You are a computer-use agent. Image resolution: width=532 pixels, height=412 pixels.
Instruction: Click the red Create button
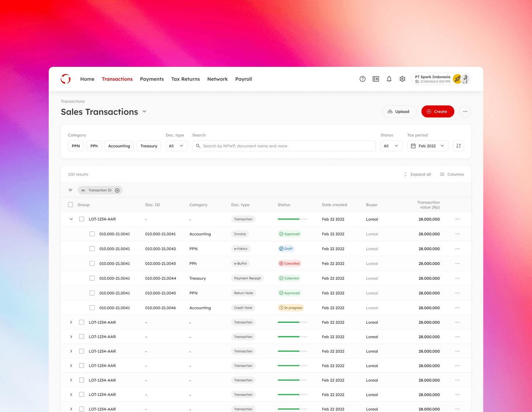coord(438,111)
